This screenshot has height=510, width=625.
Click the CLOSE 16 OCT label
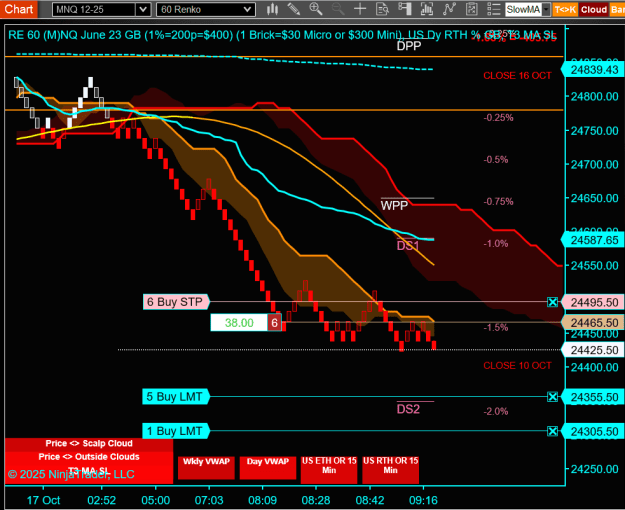pyautogui.click(x=517, y=76)
